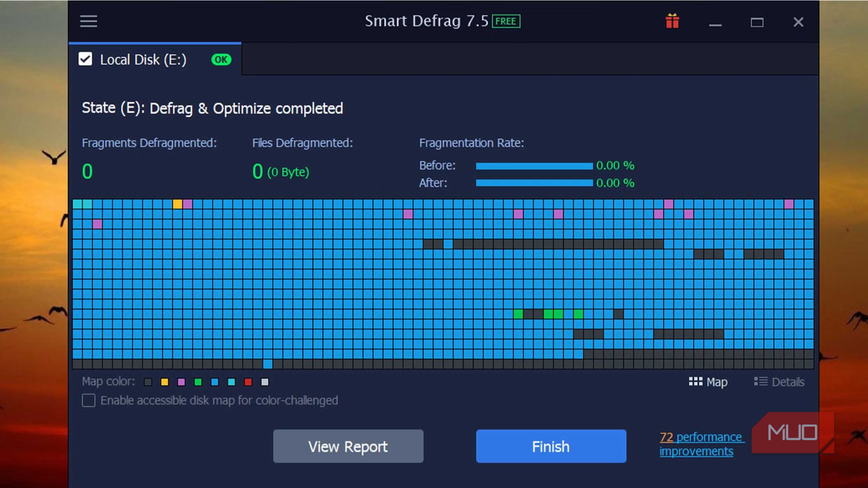Screen dimensions: 868x488
Task: Enable accessible disk map for color-challenged
Action: pyautogui.click(x=88, y=401)
